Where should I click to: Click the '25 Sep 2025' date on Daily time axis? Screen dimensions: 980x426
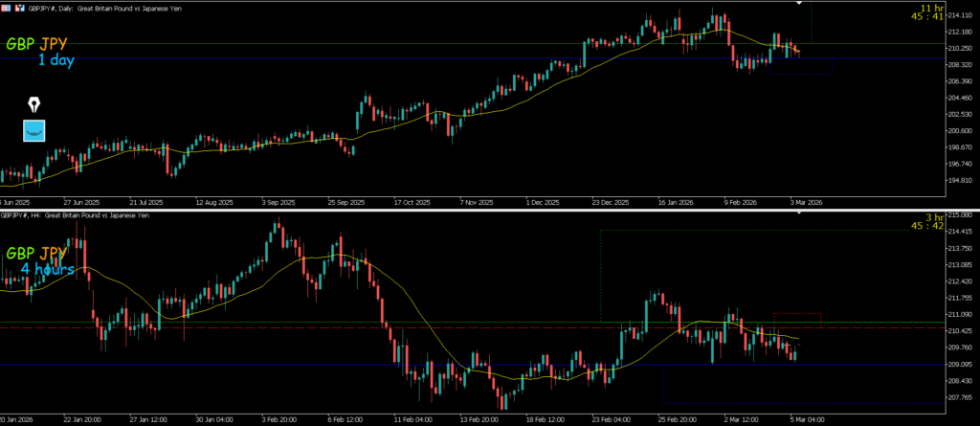click(346, 203)
